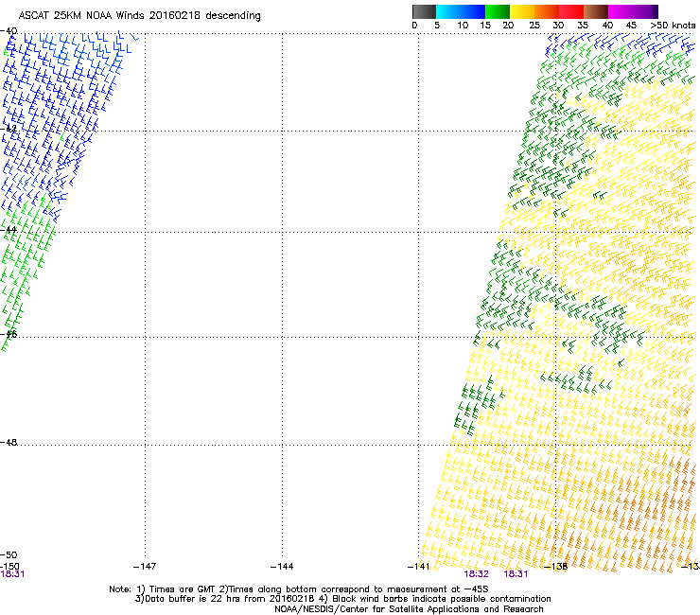Image resolution: width=700 pixels, height=615 pixels.
Task: Click the legend tick label 40
Action: 607,26
